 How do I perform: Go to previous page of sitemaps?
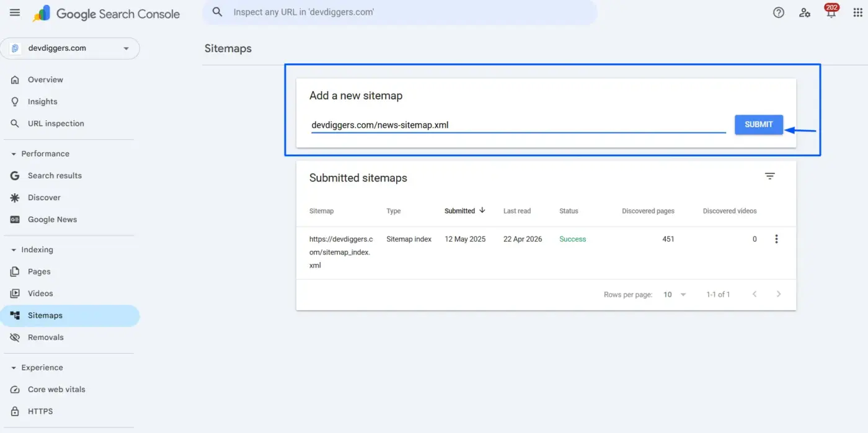755,294
